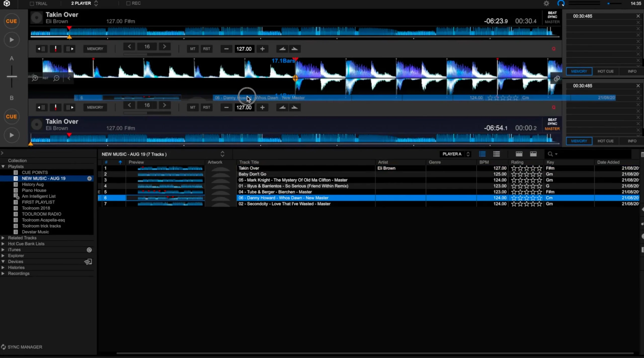Open SYNC MANAGER at the bottom left
The height and width of the screenshot is (358, 644).
coord(22,347)
